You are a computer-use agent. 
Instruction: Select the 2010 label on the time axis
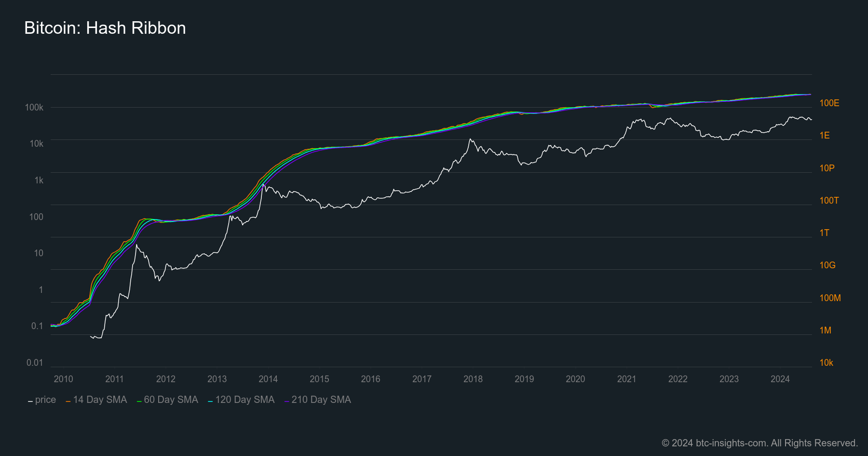[x=63, y=379]
